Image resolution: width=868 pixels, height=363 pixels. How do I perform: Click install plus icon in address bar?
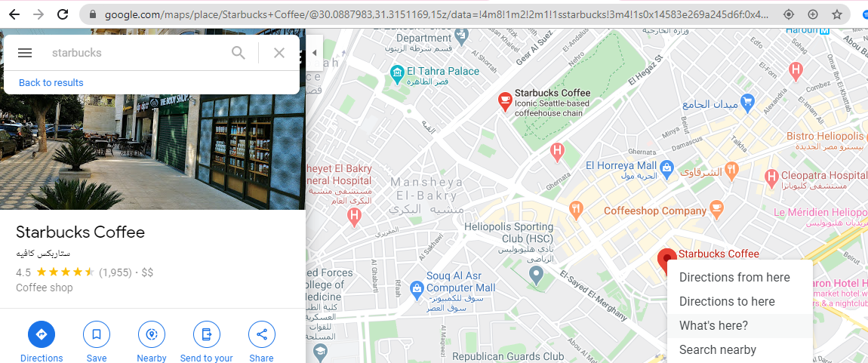(813, 14)
